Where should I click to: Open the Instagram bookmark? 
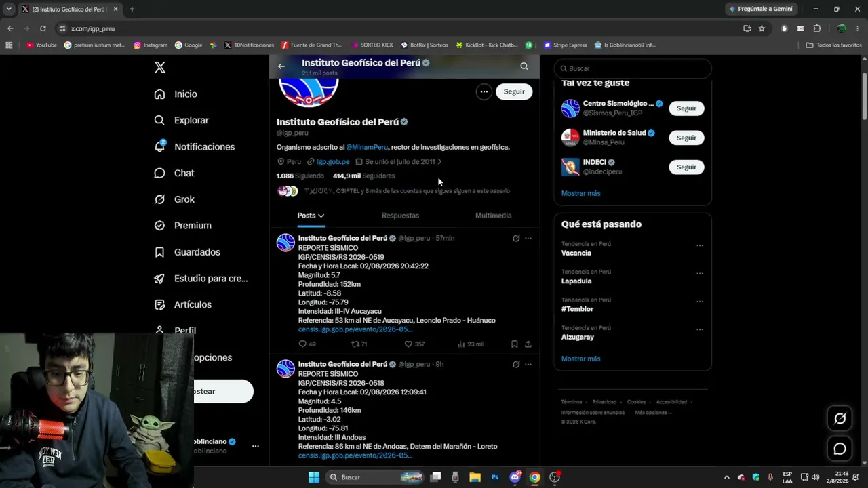coord(151,45)
